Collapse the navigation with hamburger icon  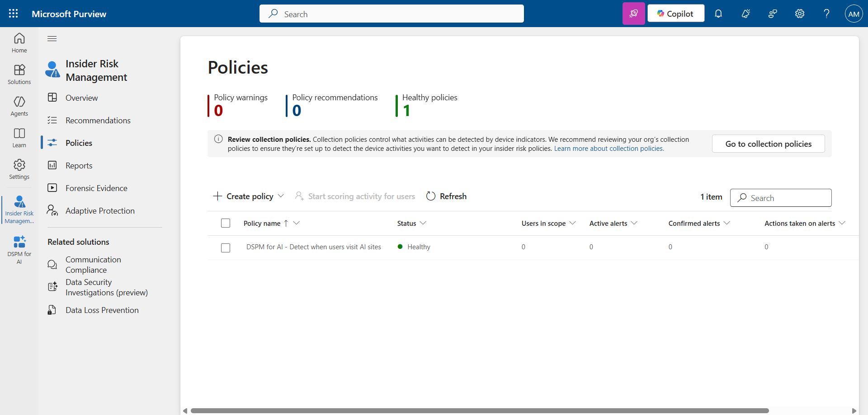(x=52, y=38)
